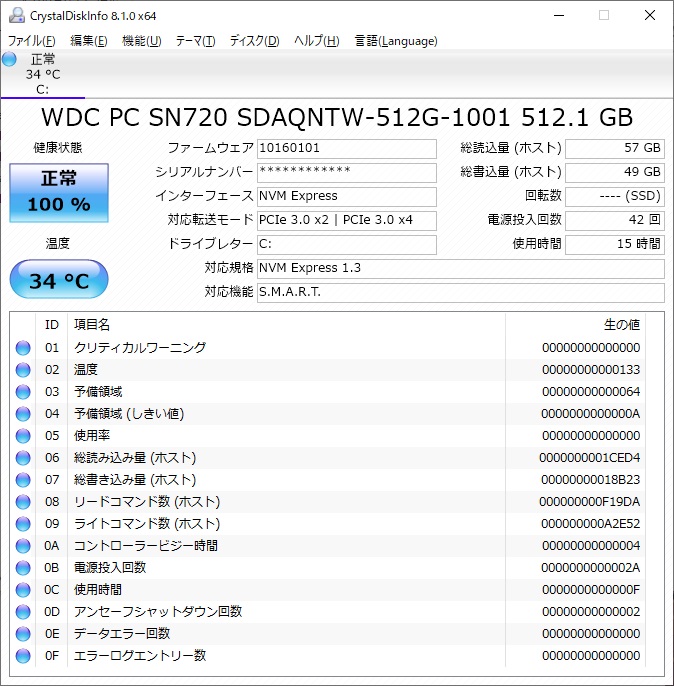Select the C: drive status tab
The width and height of the screenshot is (674, 686).
[x=42, y=74]
